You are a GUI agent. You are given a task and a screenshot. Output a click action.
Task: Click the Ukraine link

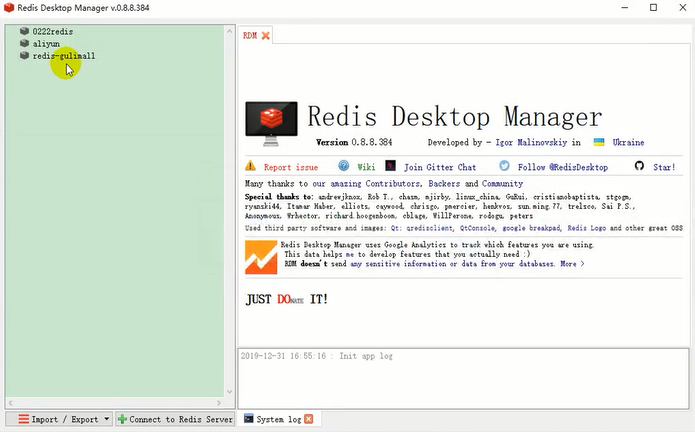[629, 142]
